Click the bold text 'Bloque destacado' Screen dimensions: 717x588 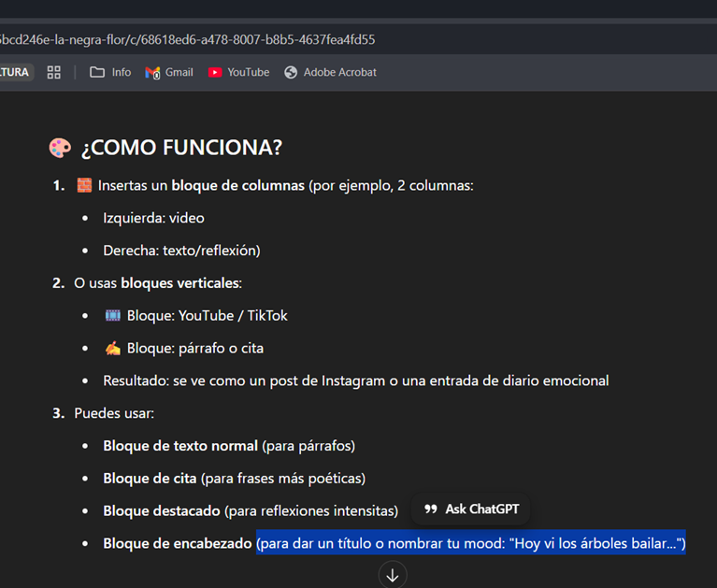[x=161, y=510]
